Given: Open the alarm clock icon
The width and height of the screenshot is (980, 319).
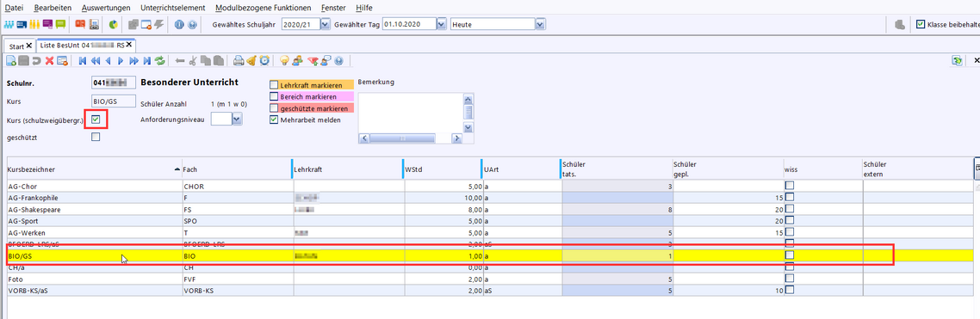Looking at the screenshot, I should 264,61.
